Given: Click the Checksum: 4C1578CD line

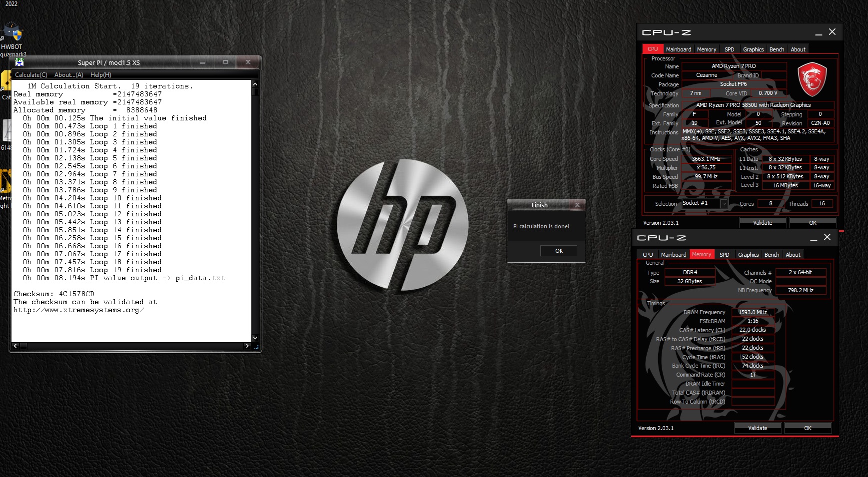Looking at the screenshot, I should 54,294.
